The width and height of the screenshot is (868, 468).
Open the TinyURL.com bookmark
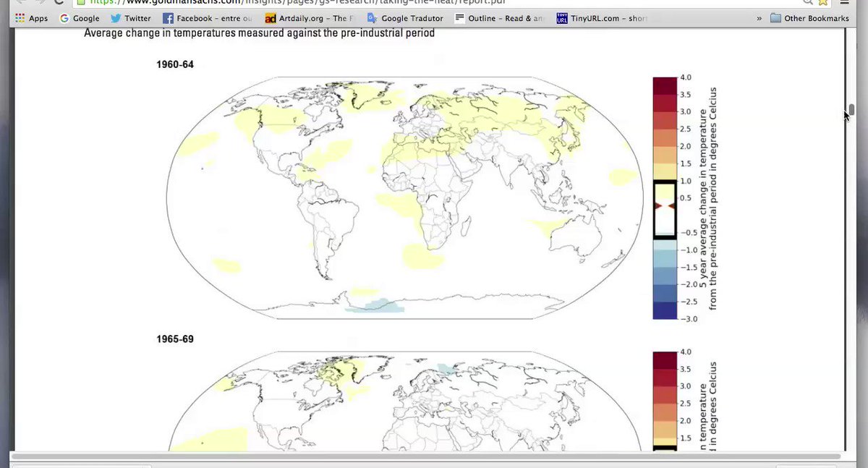(603, 18)
